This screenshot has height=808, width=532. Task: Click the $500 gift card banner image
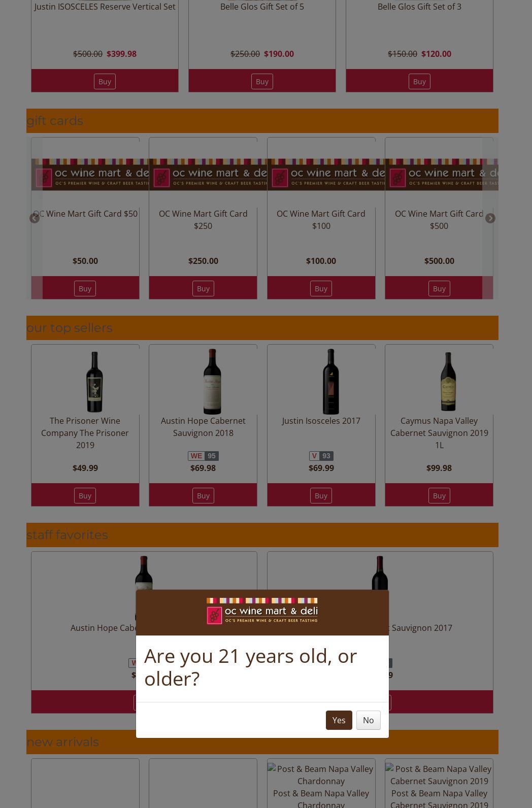coord(439,175)
